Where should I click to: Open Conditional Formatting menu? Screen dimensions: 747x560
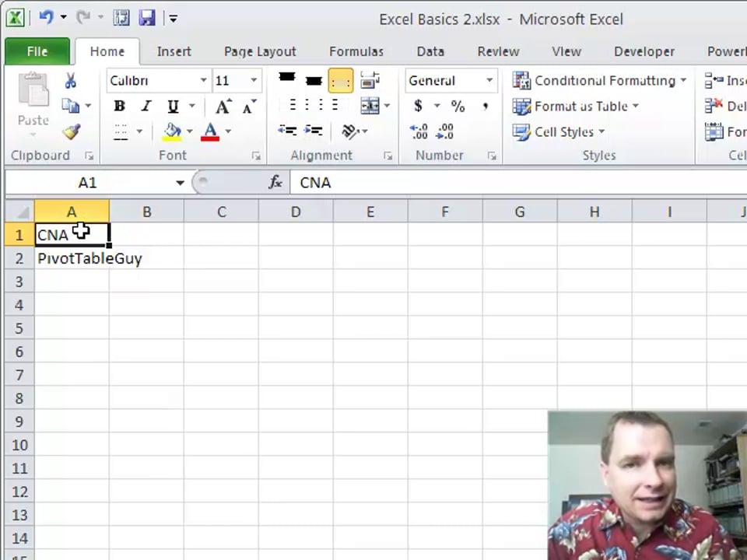(599, 80)
